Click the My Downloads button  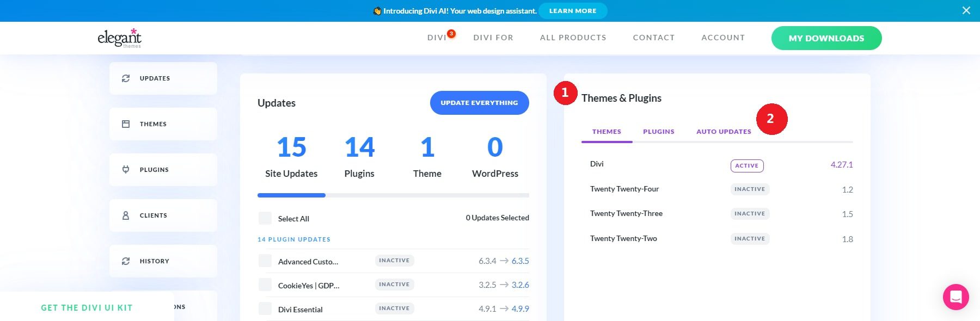coord(826,38)
